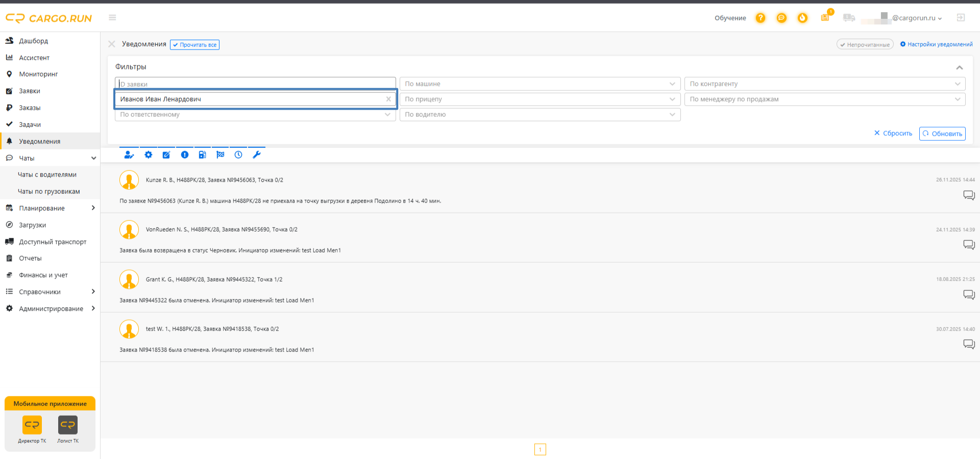
Task: Toggle the Непрочитанные filter
Action: 865,44
